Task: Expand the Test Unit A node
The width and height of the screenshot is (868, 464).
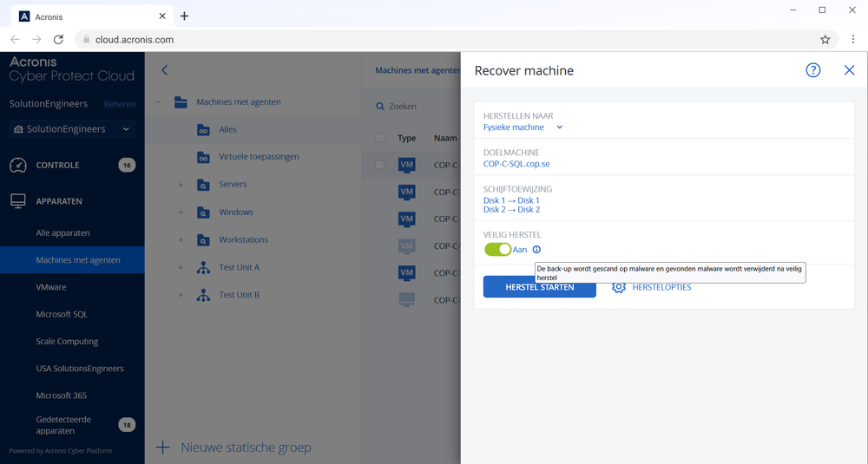Action: (181, 268)
